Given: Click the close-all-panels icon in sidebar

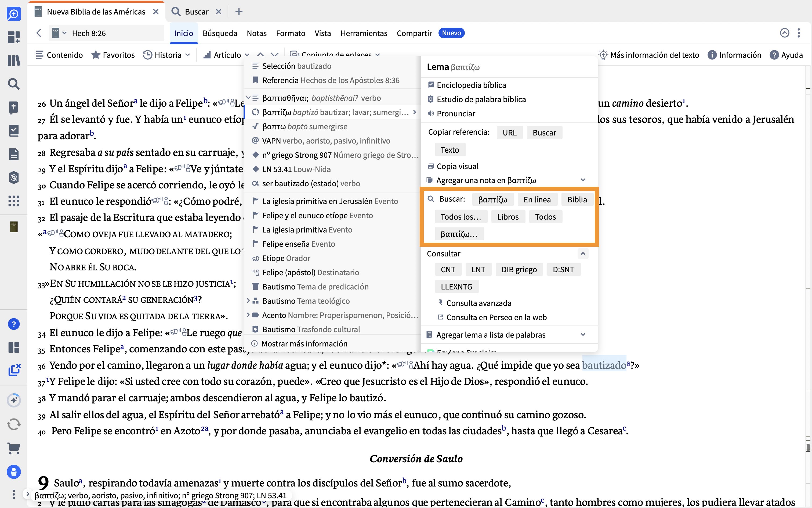Looking at the screenshot, I should pos(15,370).
